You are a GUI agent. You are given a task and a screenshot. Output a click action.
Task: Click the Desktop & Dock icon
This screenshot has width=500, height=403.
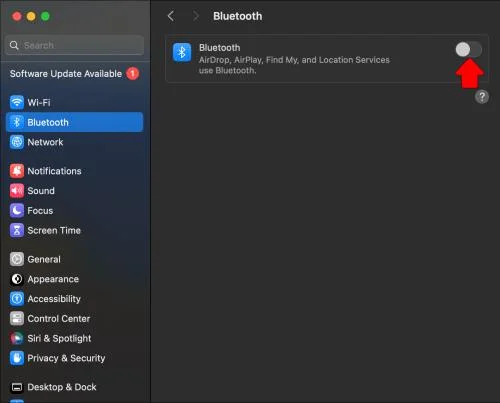pyautogui.click(x=17, y=387)
